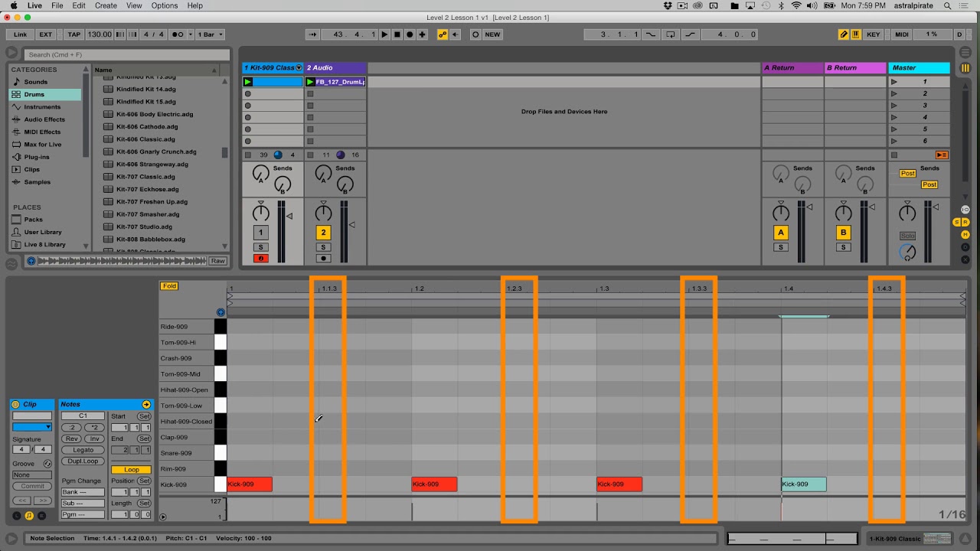Click the Dupl.Loop button
Viewport: 980px width, 551px height.
(83, 461)
